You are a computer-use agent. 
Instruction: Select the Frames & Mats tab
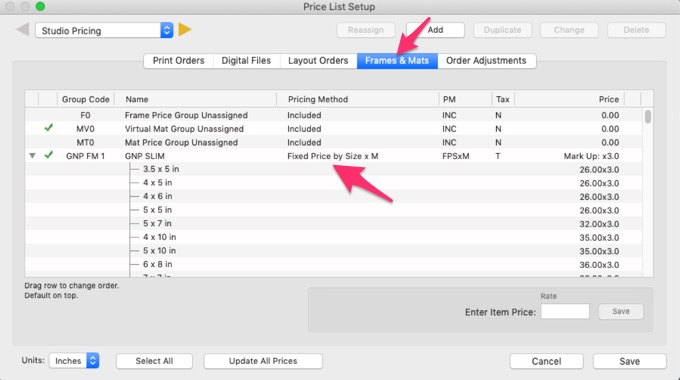397,61
